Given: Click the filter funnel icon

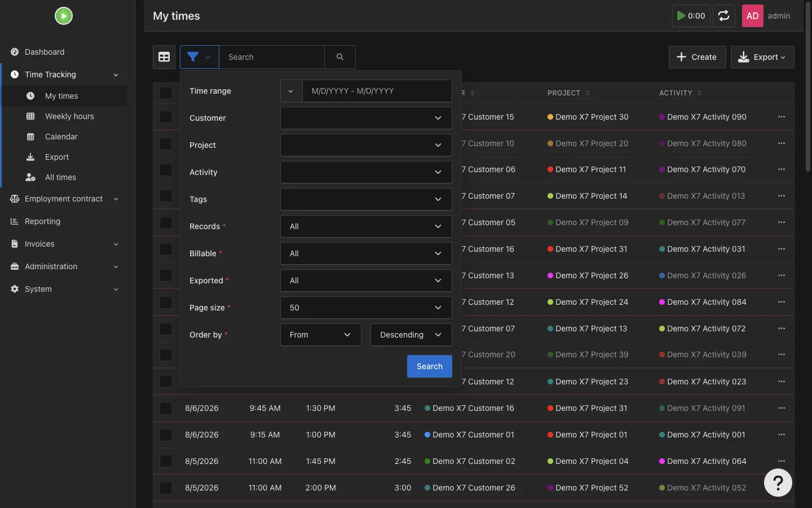Looking at the screenshot, I should 199,57.
